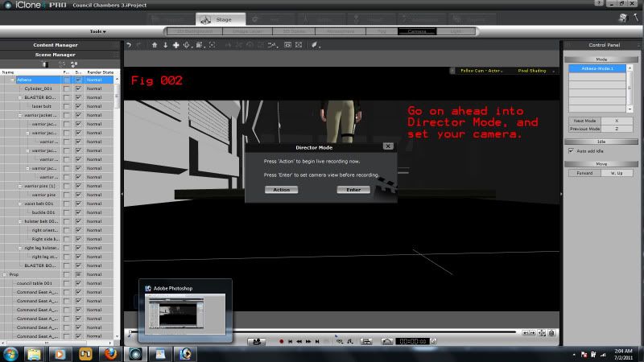Open the timeline panel icon
Viewport: 644px width, 362px height.
click(x=366, y=341)
